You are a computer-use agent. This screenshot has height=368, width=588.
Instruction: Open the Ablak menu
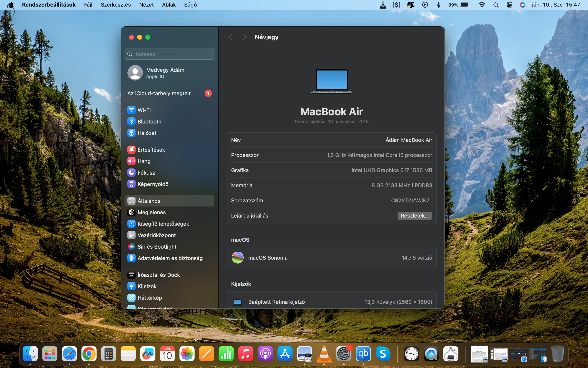pyautogui.click(x=169, y=5)
